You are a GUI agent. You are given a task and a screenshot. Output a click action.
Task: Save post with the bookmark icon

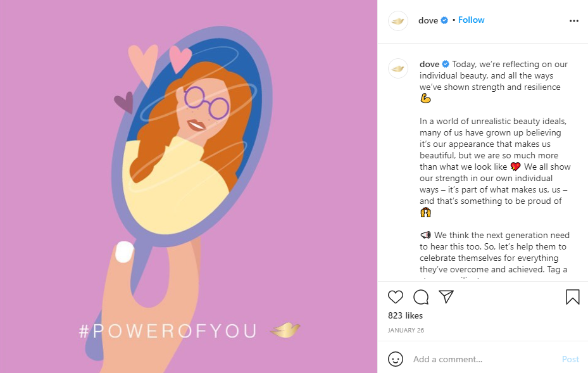click(x=572, y=297)
